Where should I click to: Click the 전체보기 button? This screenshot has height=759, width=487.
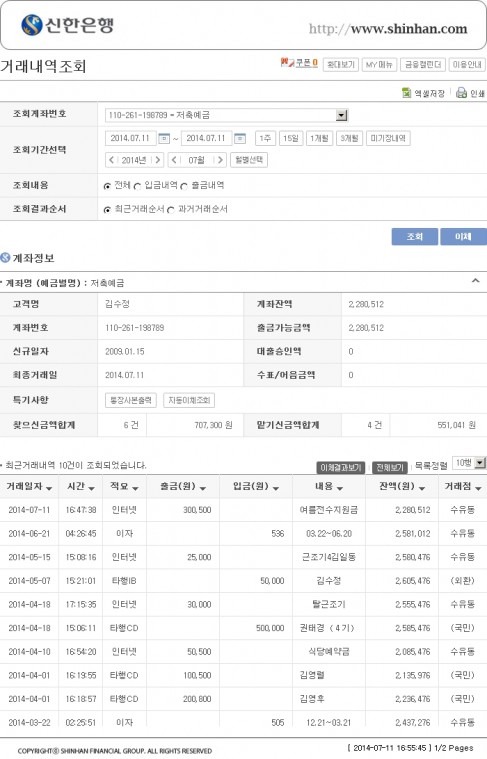[x=389, y=468]
